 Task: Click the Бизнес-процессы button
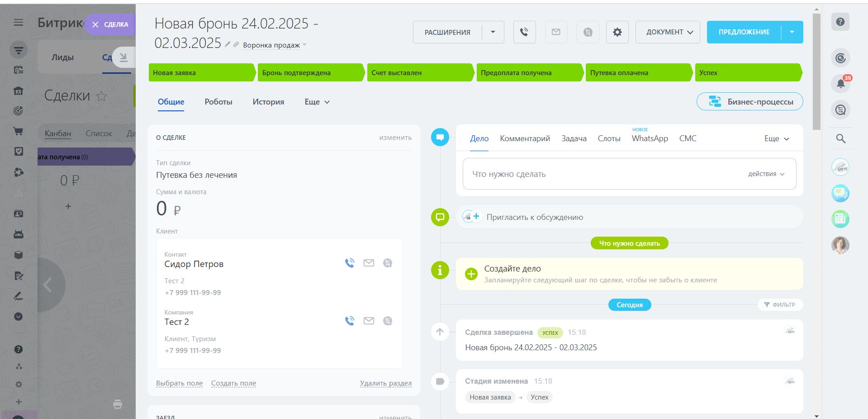tap(749, 102)
